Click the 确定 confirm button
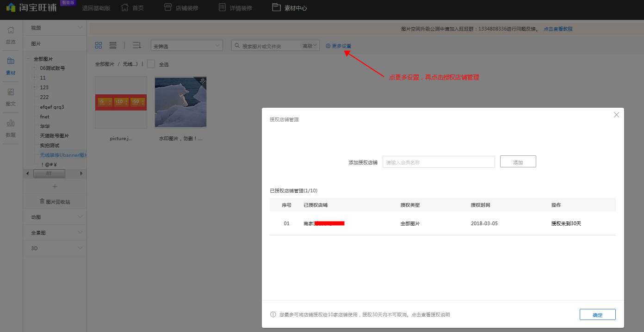The image size is (644, 332). [597, 314]
